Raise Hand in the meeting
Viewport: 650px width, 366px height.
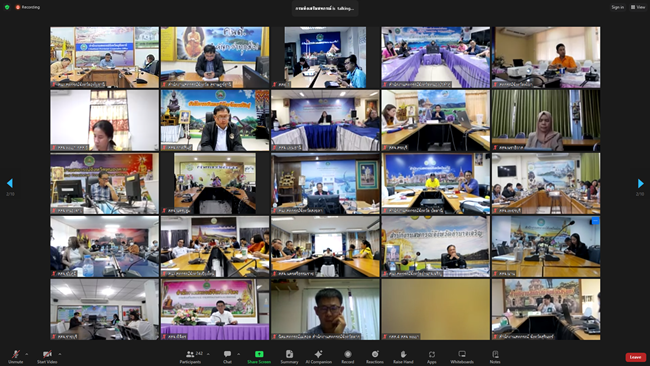pos(403,357)
